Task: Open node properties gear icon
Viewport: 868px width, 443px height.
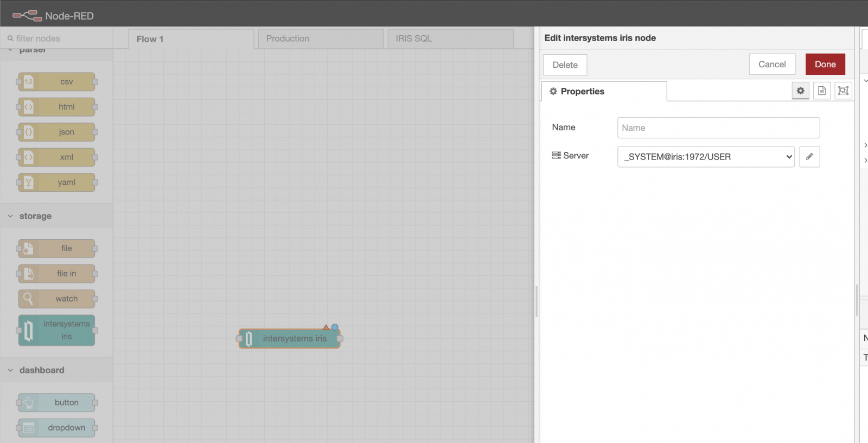Action: [800, 91]
